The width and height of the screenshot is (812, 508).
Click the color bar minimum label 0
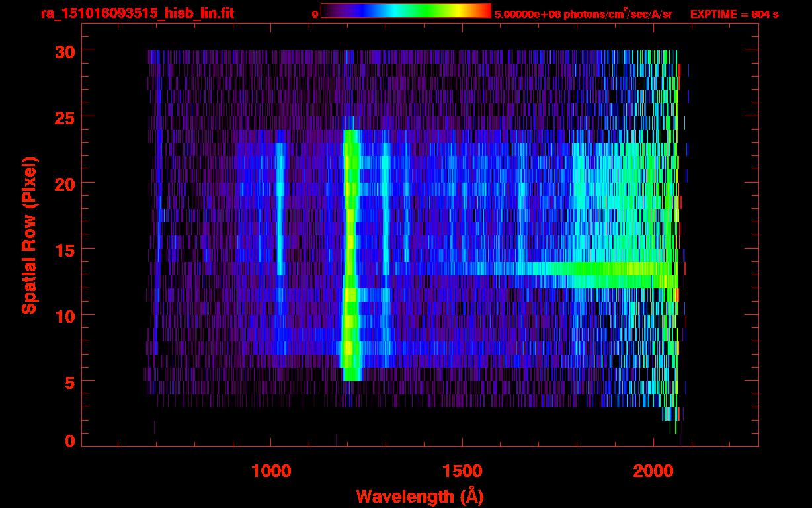(x=315, y=14)
